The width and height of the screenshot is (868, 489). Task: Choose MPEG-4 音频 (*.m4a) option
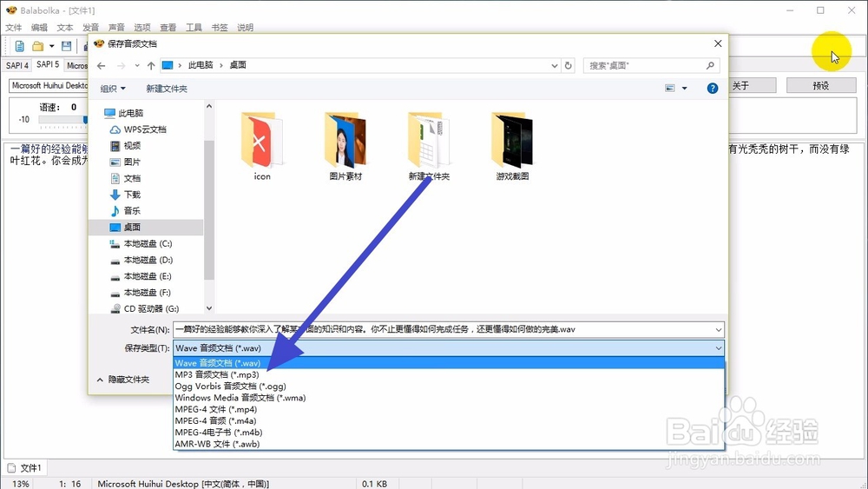pyautogui.click(x=449, y=421)
